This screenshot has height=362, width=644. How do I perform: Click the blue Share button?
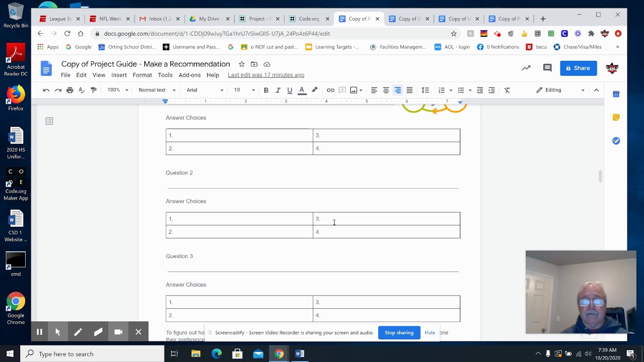coord(579,68)
